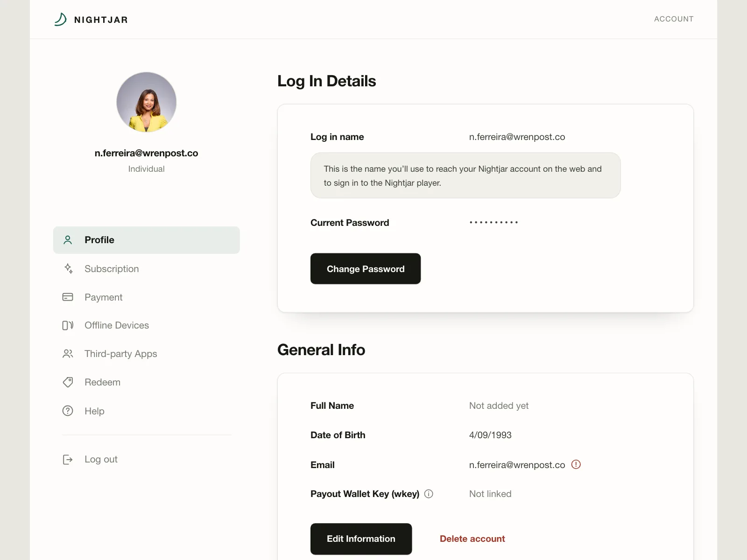
Task: Click the info icon next to Payout Wallet Key
Action: pyautogui.click(x=429, y=494)
